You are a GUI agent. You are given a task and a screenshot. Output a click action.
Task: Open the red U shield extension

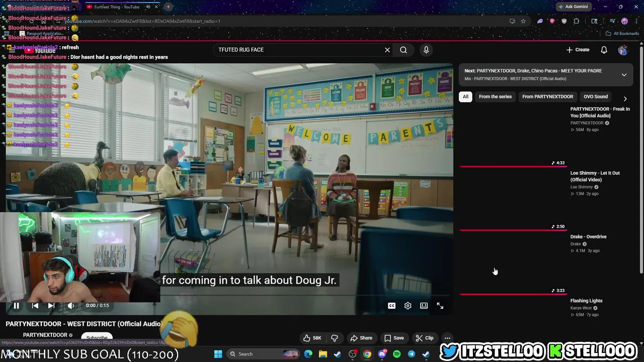click(x=552, y=21)
